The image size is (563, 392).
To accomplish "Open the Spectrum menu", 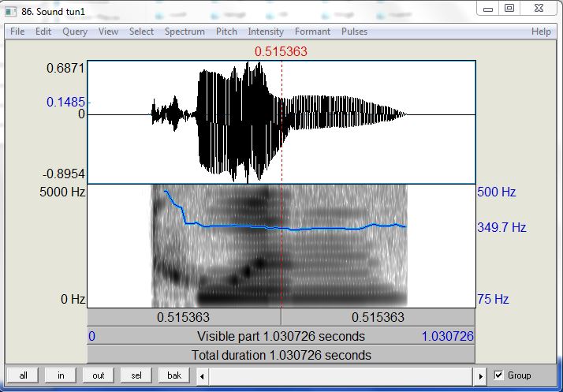I will click(185, 32).
